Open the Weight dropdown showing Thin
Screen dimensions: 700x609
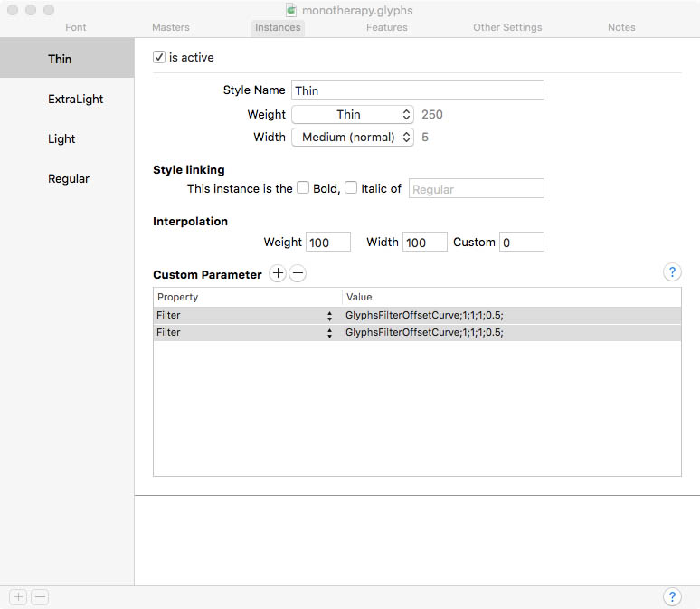click(353, 114)
